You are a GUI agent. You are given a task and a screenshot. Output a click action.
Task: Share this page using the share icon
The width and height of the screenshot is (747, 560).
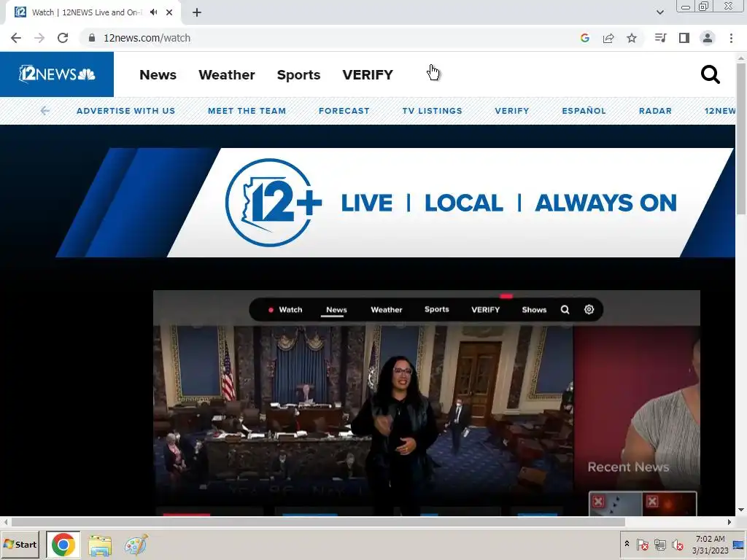pyautogui.click(x=608, y=38)
